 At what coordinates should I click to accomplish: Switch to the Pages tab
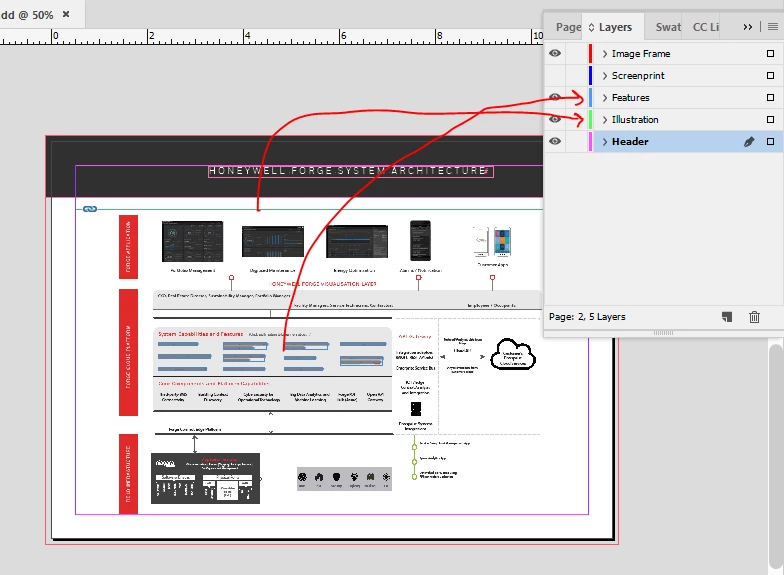[x=568, y=27]
